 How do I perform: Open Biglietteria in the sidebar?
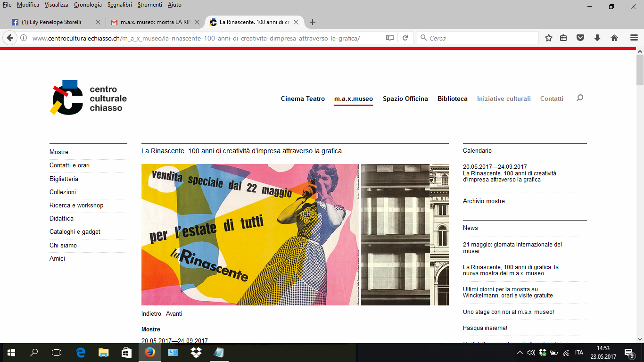[x=64, y=179]
